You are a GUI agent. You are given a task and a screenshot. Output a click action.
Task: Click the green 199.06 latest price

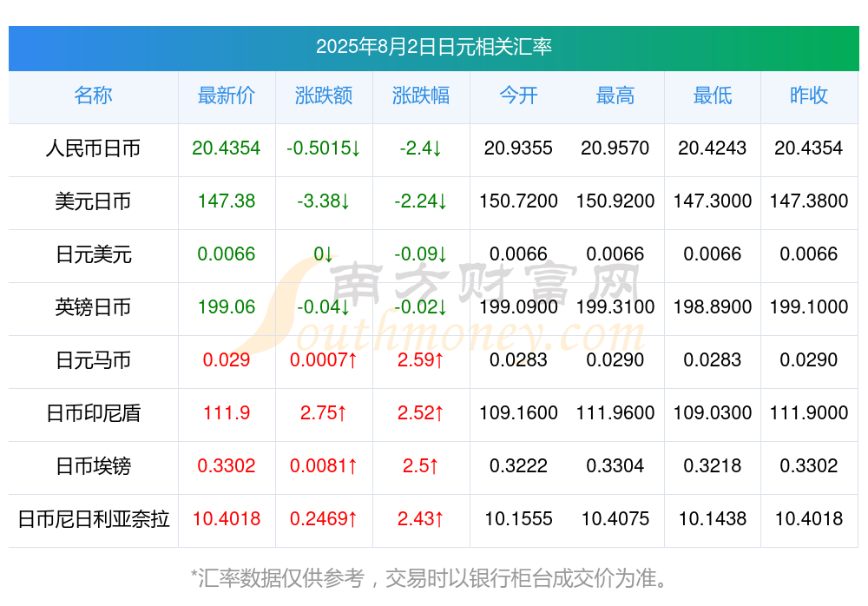[x=227, y=306]
